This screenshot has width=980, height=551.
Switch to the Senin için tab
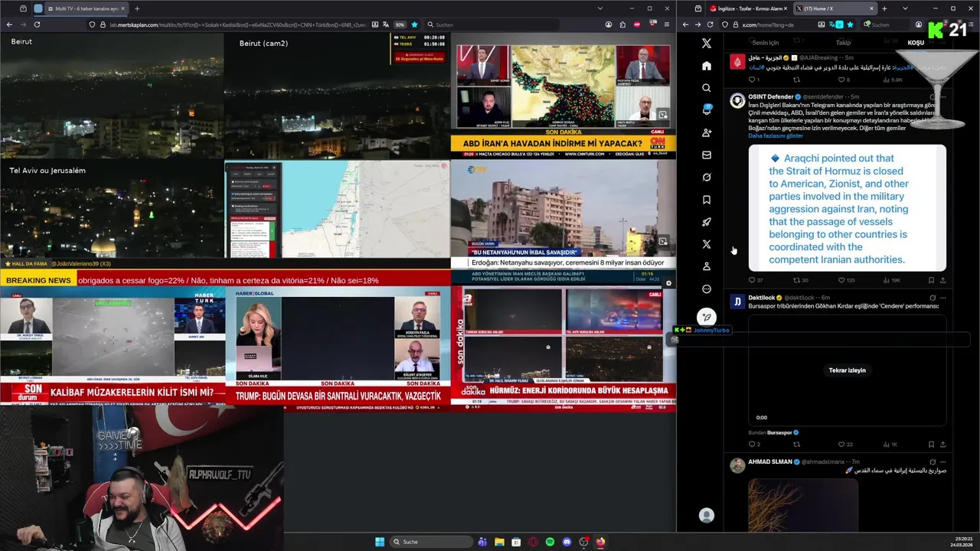pos(766,43)
